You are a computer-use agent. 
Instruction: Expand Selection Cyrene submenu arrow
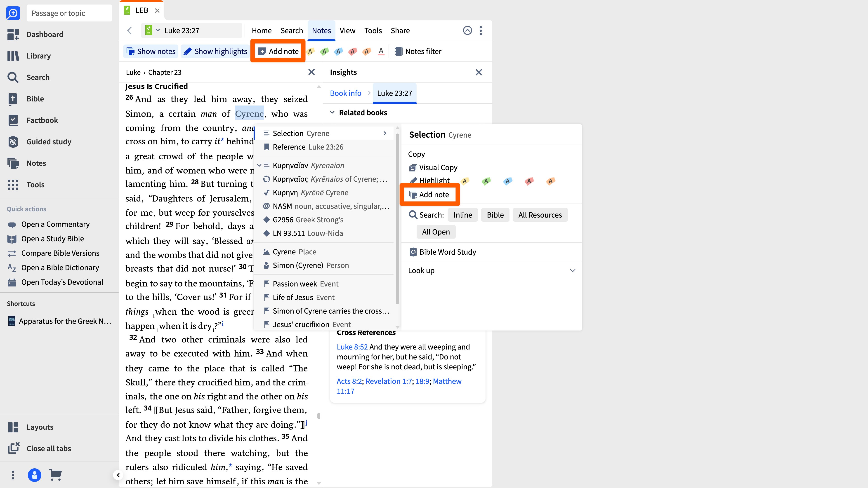pyautogui.click(x=385, y=133)
